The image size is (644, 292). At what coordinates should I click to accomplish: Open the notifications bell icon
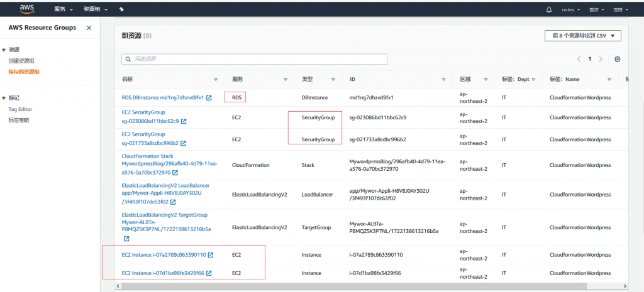548,9
